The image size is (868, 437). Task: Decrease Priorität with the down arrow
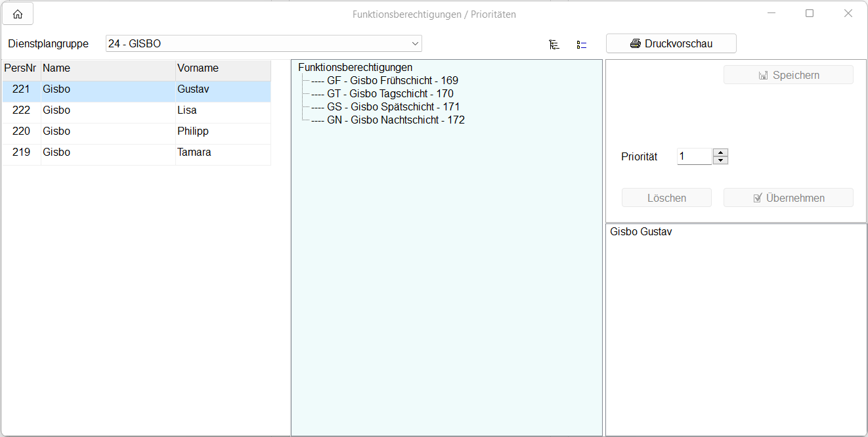(x=721, y=160)
